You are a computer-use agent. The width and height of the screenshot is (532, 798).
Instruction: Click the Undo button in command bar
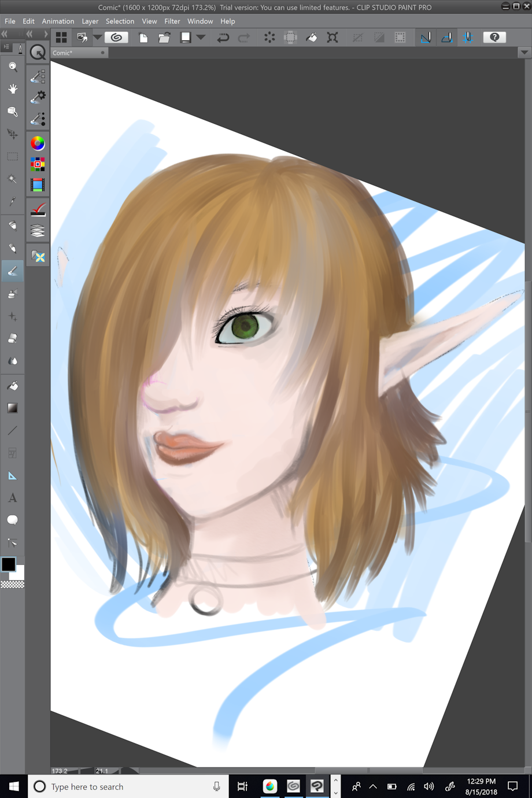click(223, 38)
